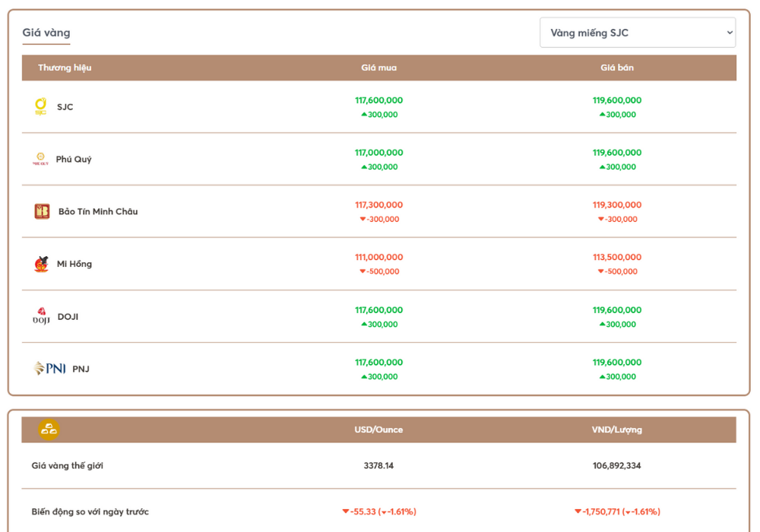Screen dimensions: 760x532
Task: Click PNJ buy price 117,600,000
Action: click(x=378, y=363)
